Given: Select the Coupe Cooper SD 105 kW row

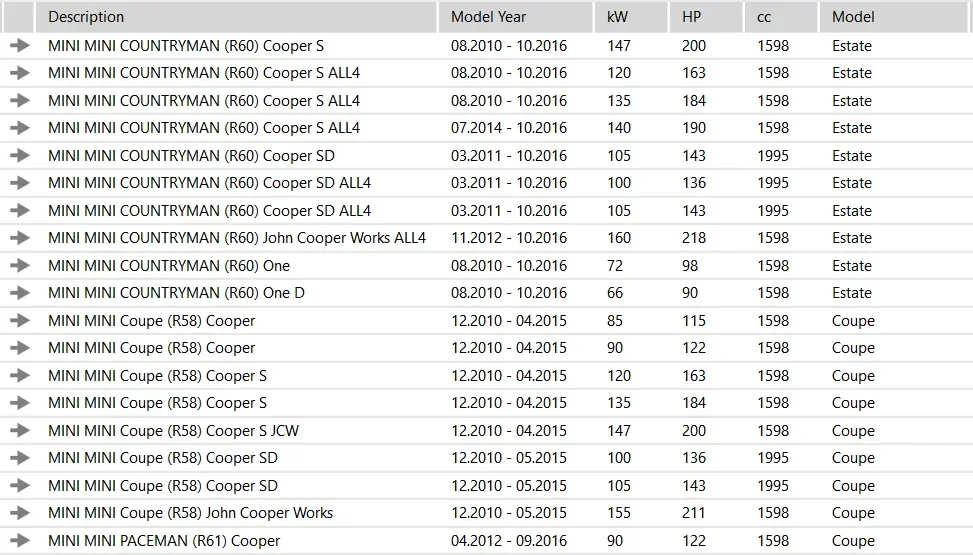Looking at the screenshot, I should (486, 485).
